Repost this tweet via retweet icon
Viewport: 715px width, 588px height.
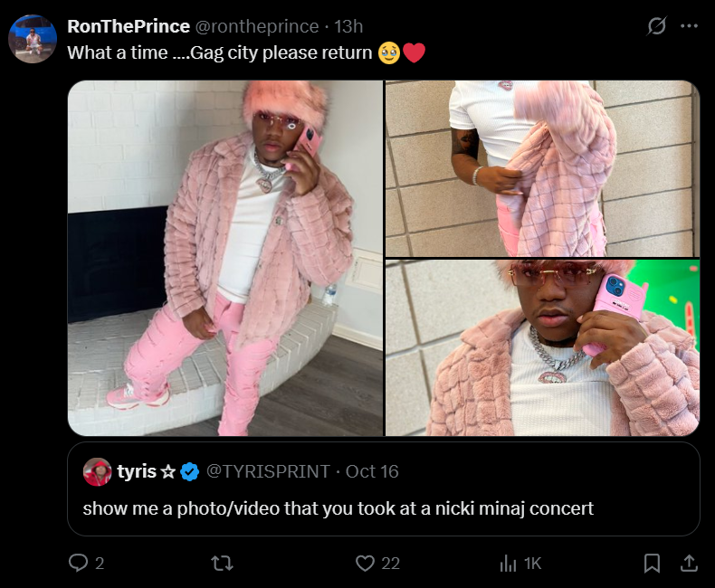click(223, 564)
